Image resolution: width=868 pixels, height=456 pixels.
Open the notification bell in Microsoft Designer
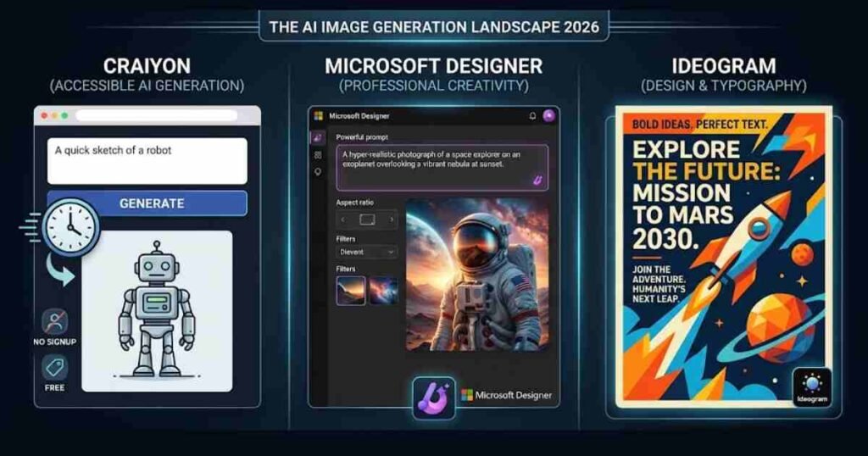point(532,115)
